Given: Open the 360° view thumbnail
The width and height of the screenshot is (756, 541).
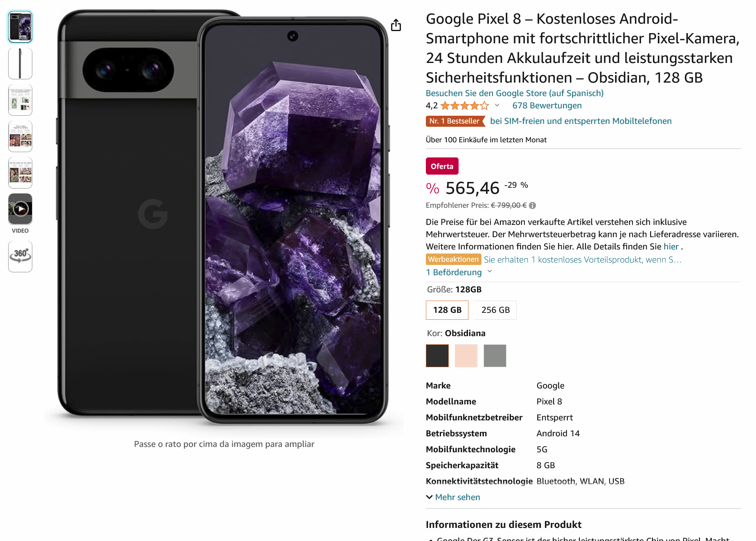Looking at the screenshot, I should point(20,256).
